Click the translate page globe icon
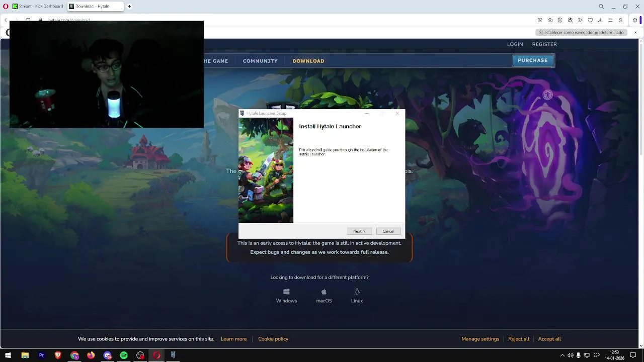 (570, 20)
